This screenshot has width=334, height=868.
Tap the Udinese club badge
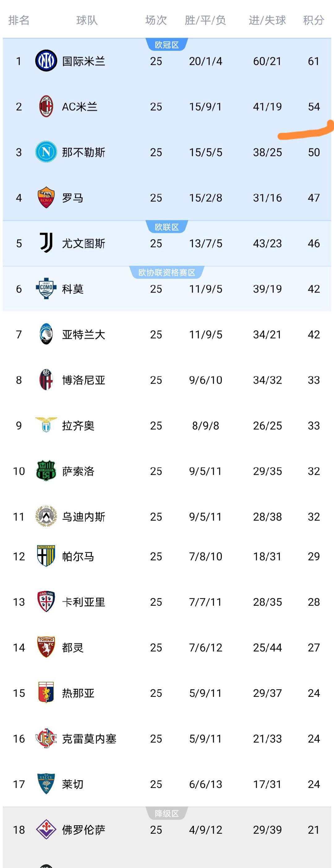[x=46, y=516]
